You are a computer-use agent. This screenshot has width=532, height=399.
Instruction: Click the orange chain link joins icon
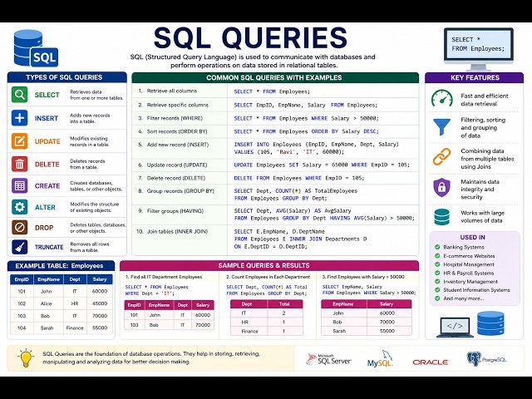(x=441, y=157)
